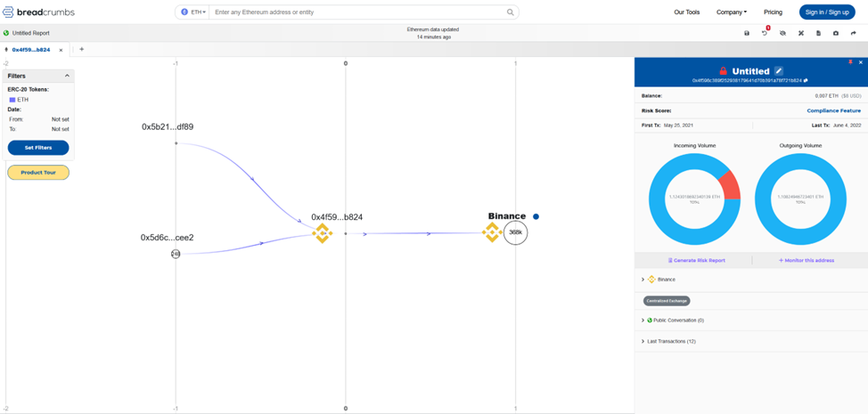This screenshot has width=868, height=414.
Task: Click the export document icon
Action: pyautogui.click(x=818, y=33)
